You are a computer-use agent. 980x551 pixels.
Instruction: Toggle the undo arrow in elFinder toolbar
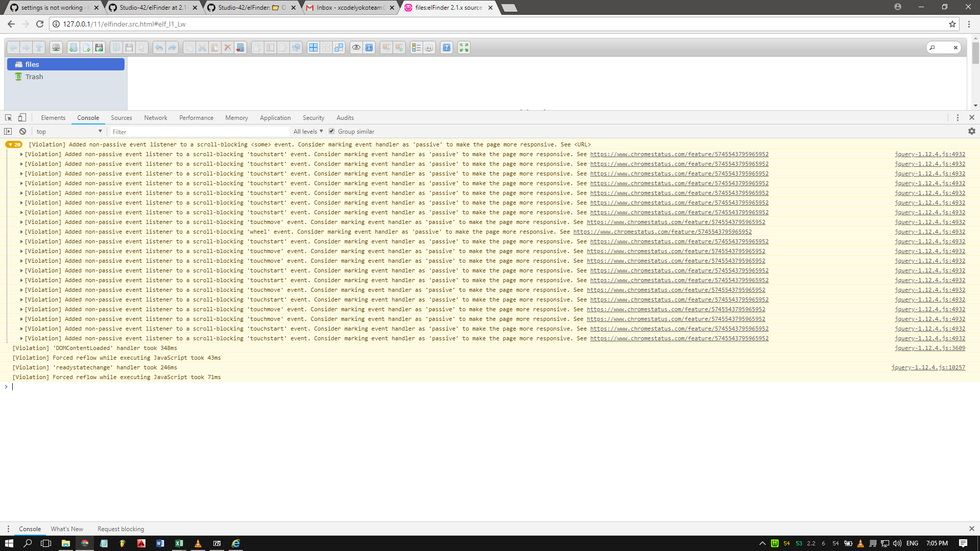coord(159,47)
